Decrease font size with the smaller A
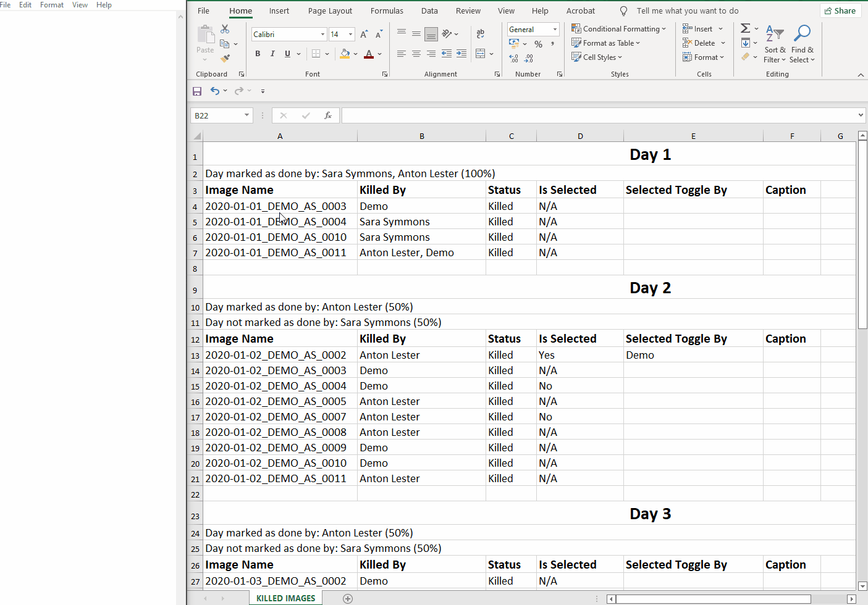The height and width of the screenshot is (605, 868). [x=379, y=34]
